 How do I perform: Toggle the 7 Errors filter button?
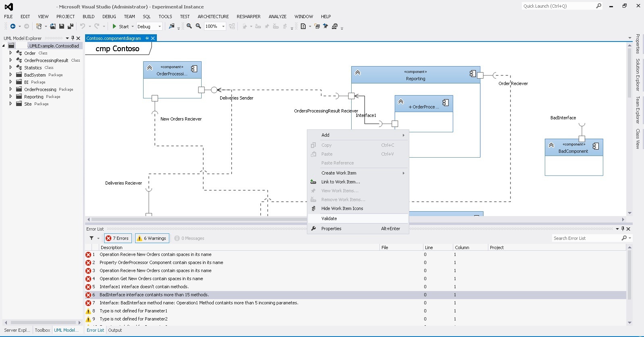117,238
